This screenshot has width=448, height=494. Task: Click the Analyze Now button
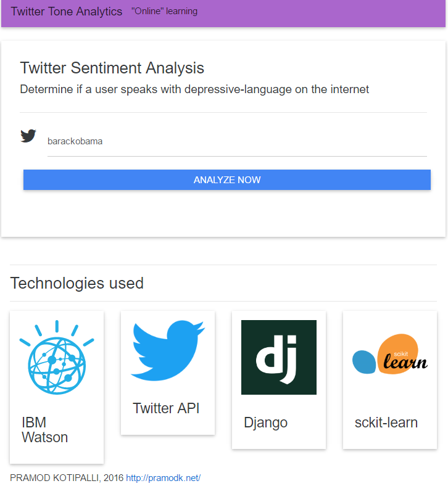227,180
